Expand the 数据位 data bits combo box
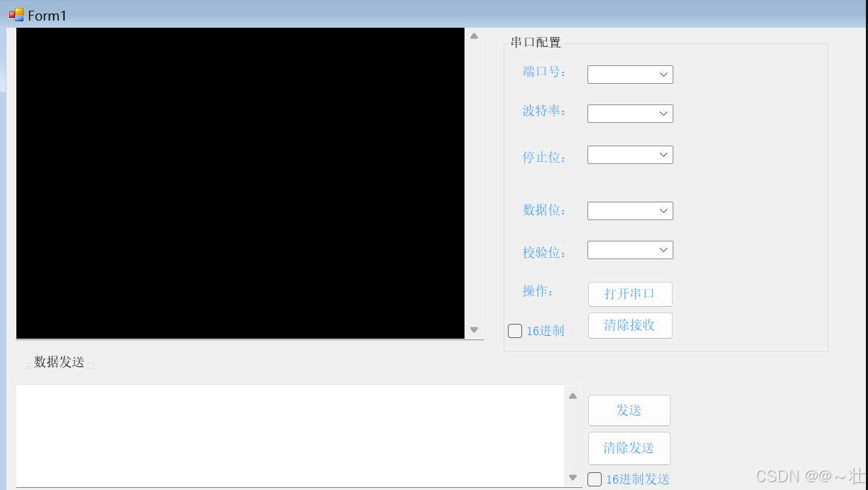 click(630, 211)
